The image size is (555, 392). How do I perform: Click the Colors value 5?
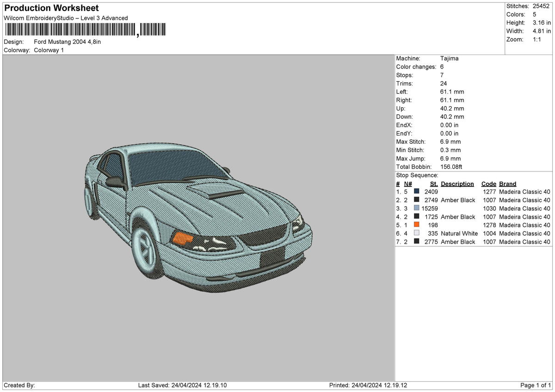pos(535,14)
